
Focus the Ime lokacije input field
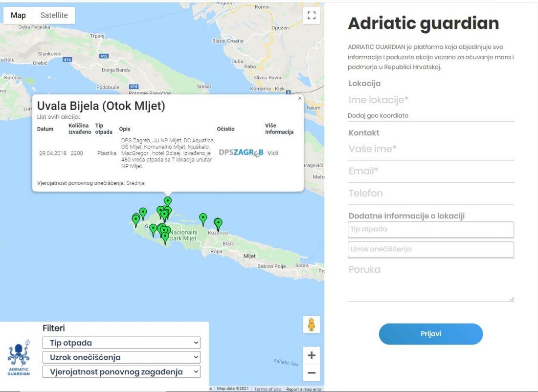430,100
